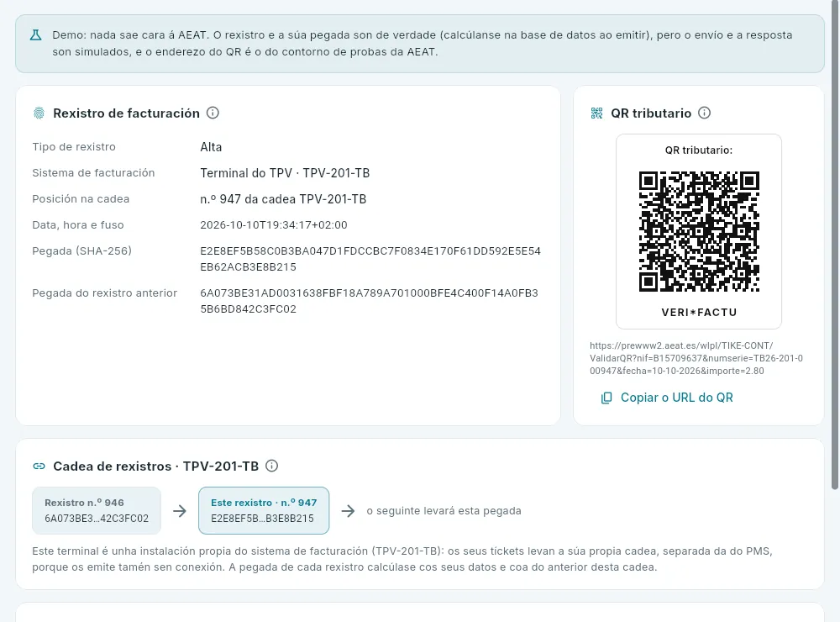
Task: Select the Rexistro n.º 946 chain chip
Action: pos(97,510)
